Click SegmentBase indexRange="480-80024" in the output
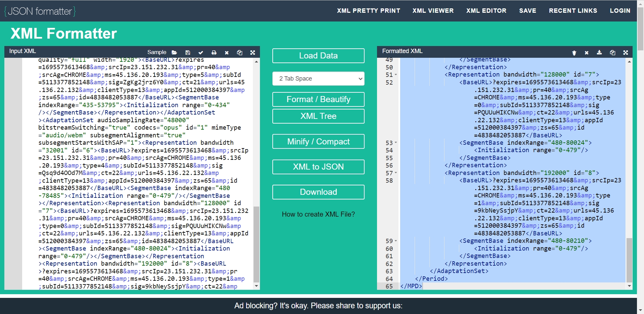Screen dimensions: 644x314 (526, 143)
